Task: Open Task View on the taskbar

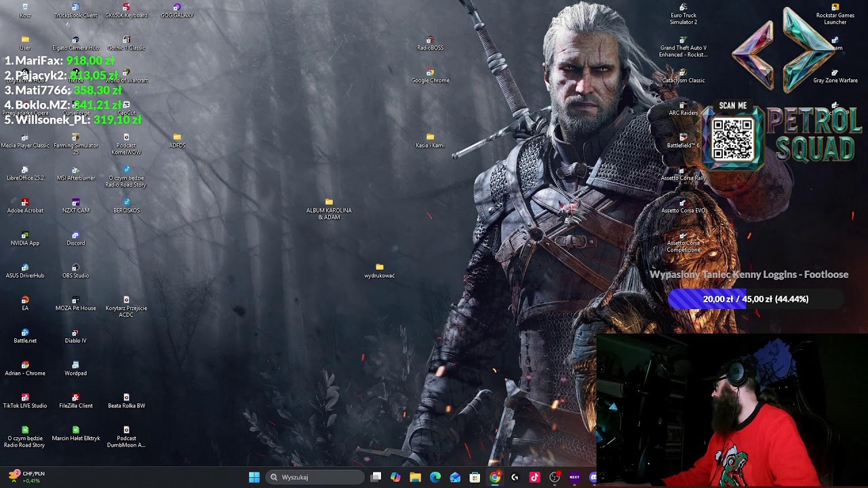Action: tap(376, 477)
